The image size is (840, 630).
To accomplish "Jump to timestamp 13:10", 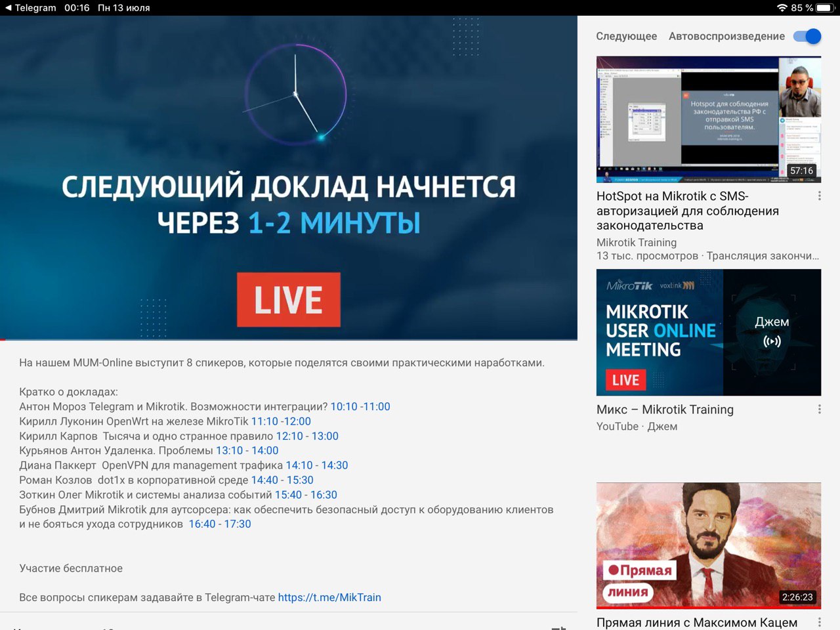I will click(x=230, y=451).
